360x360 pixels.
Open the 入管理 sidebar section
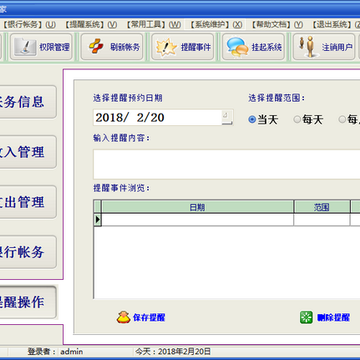tap(27, 152)
